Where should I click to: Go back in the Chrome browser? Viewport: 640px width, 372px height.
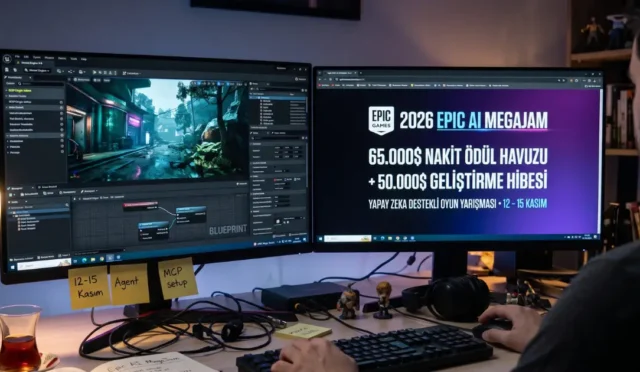point(320,79)
